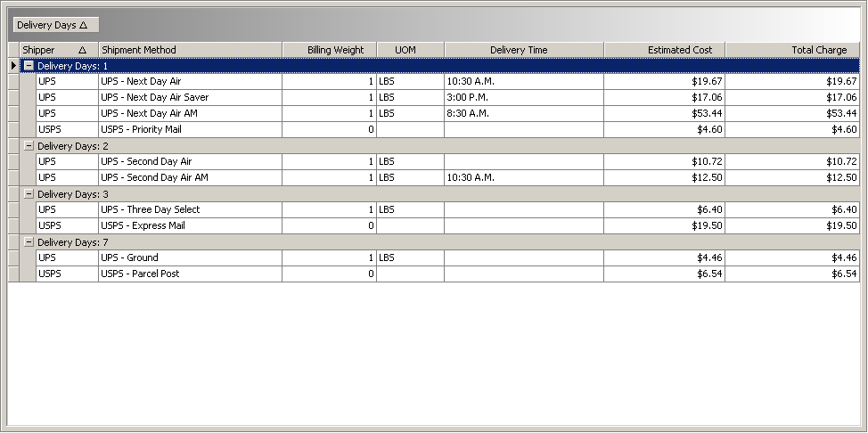Collapse the Delivery Days: 2 group
868x433 pixels.
pos(29,146)
